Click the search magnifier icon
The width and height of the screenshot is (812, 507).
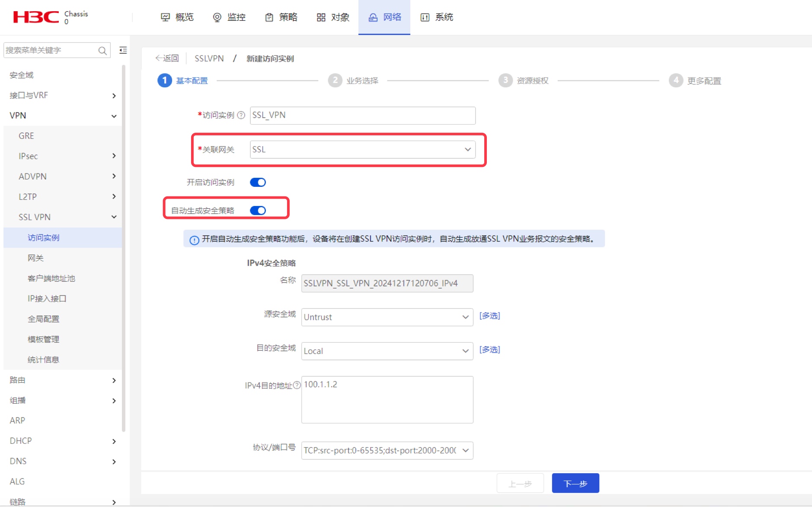[x=102, y=51]
